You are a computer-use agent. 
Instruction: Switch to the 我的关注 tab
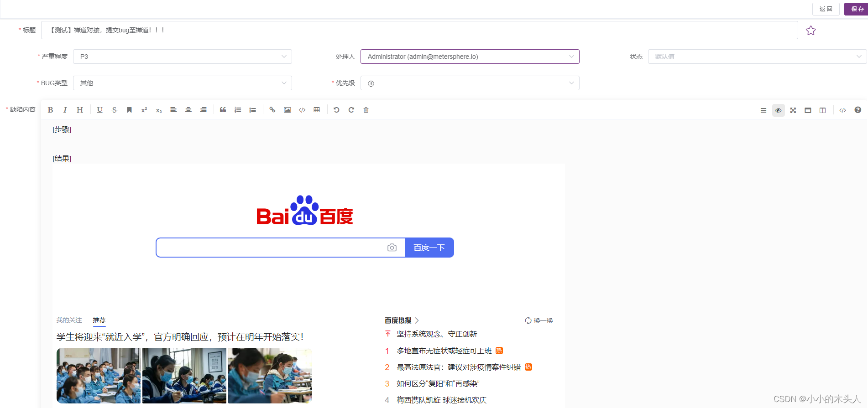pyautogui.click(x=69, y=320)
